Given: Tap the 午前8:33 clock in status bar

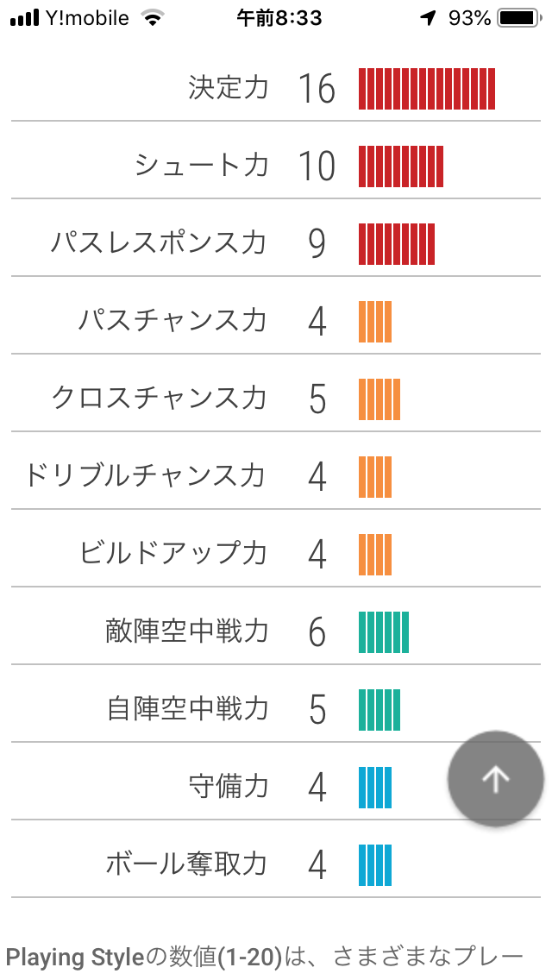Looking at the screenshot, I should [x=279, y=18].
